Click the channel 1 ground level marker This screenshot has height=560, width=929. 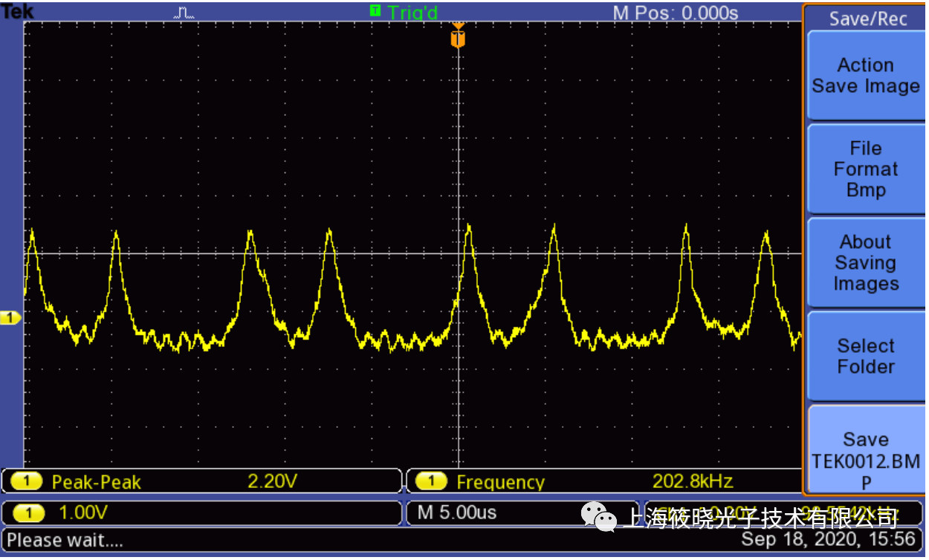point(10,318)
